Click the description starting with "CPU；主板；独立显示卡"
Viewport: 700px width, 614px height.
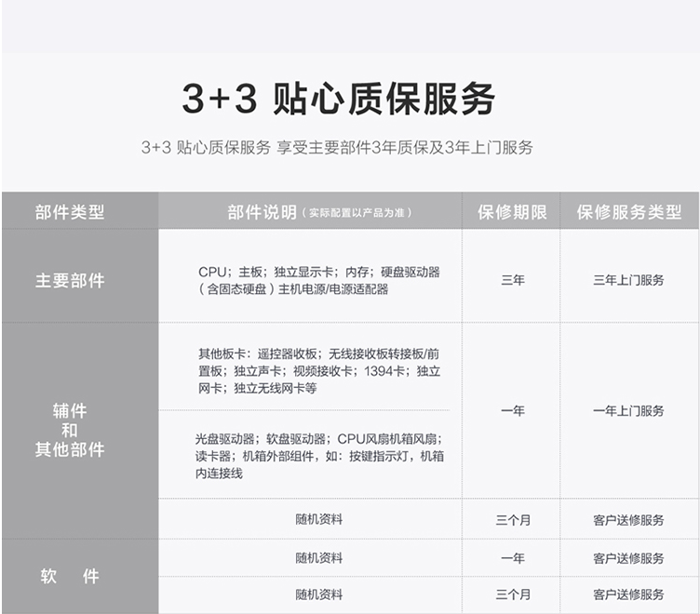[x=318, y=280]
